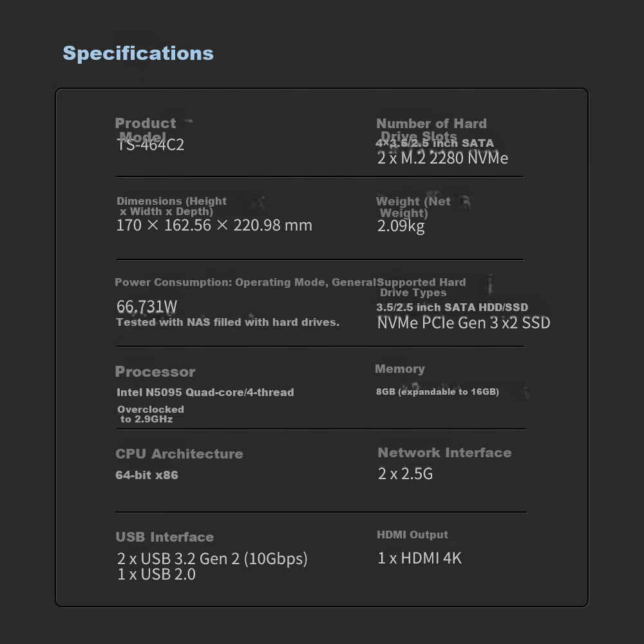644x644 pixels.
Task: Click the Overclocked to 2.9GHz text
Action: [150, 414]
